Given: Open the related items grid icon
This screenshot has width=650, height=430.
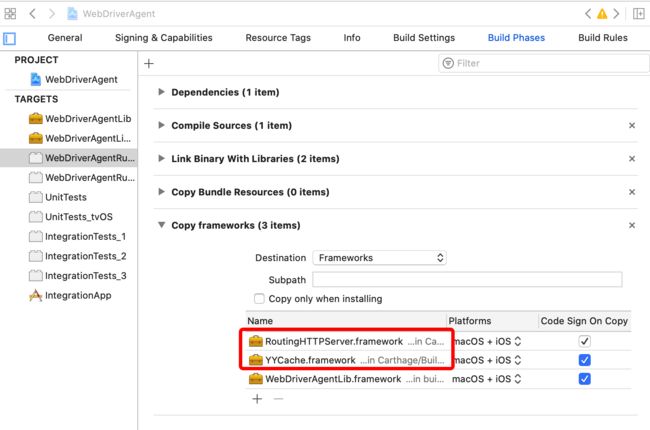Looking at the screenshot, I should pos(10,14).
